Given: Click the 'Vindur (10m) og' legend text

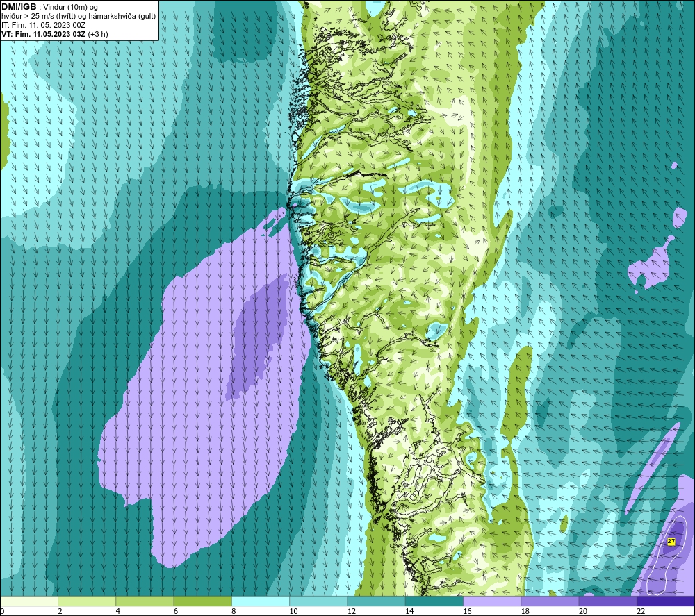Looking at the screenshot, I should pyautogui.click(x=70, y=7).
